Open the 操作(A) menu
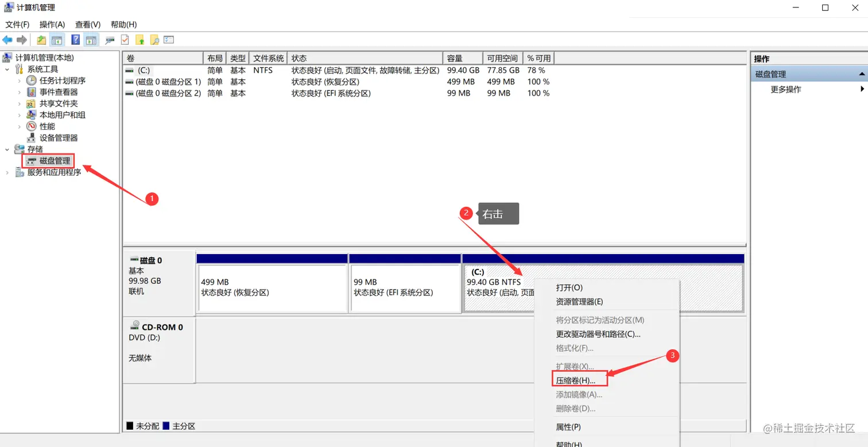Viewport: 868px width, 447px height. point(52,24)
